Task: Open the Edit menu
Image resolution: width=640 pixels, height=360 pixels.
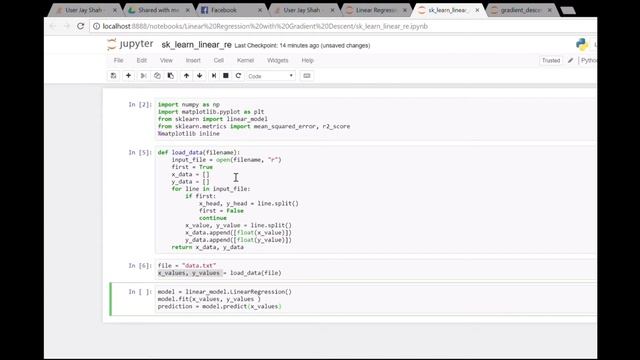Action: point(142,60)
